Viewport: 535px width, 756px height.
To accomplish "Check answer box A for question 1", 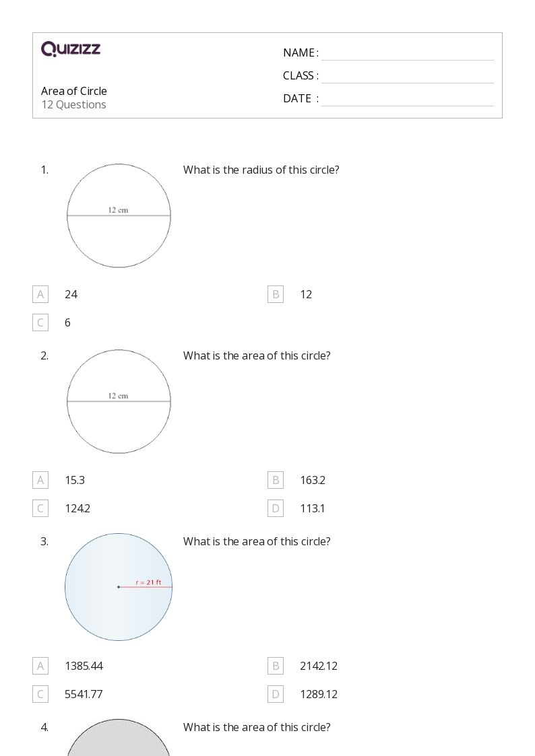I will [40, 294].
